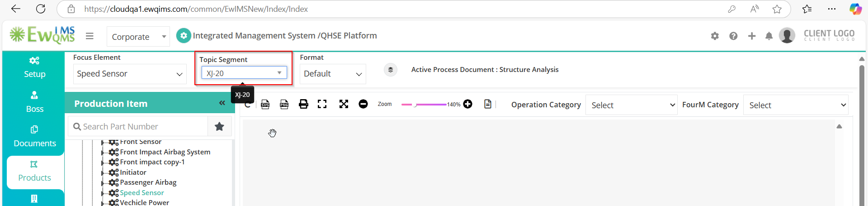Click the fit-to-screen arrows icon

coord(344,104)
